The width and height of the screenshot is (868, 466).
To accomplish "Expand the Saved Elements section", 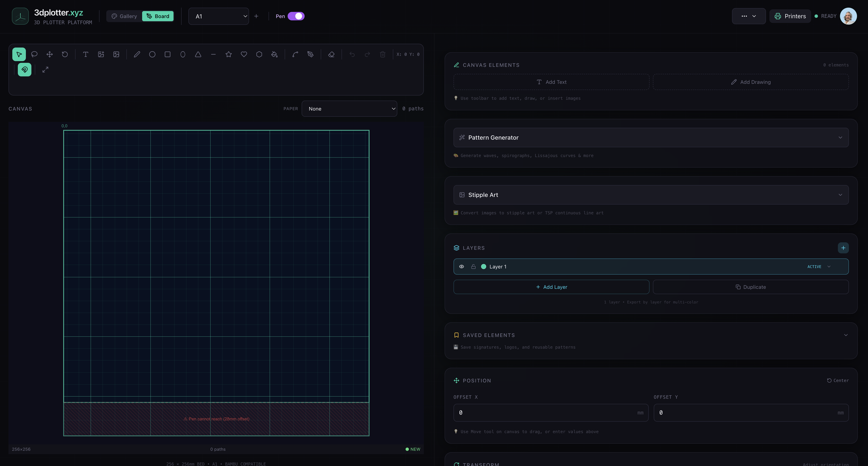I will (846, 335).
